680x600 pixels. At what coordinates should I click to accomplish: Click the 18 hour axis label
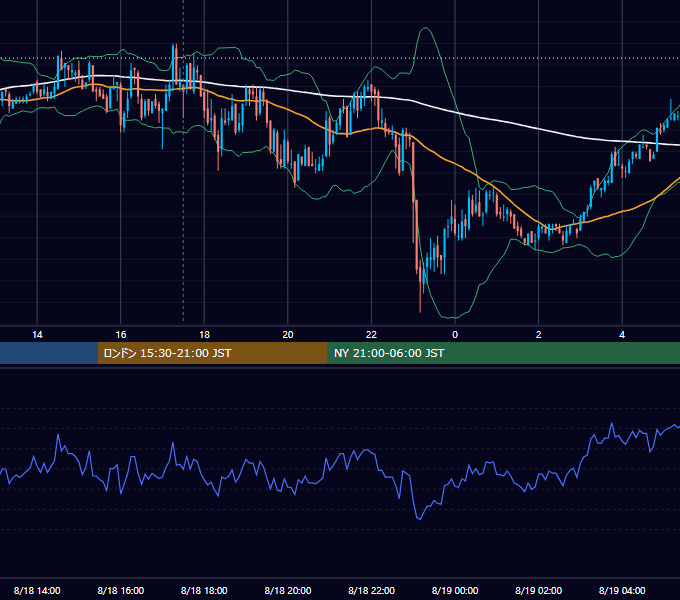(204, 335)
